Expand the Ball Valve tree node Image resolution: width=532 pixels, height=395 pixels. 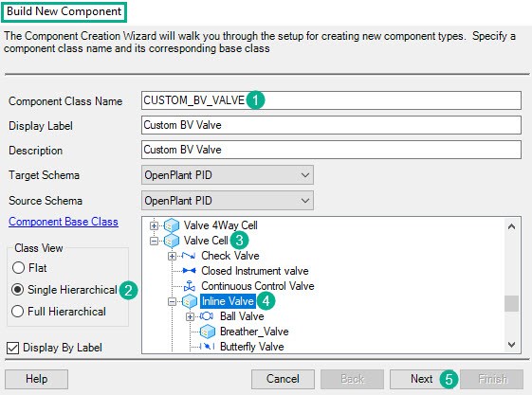pos(190,316)
